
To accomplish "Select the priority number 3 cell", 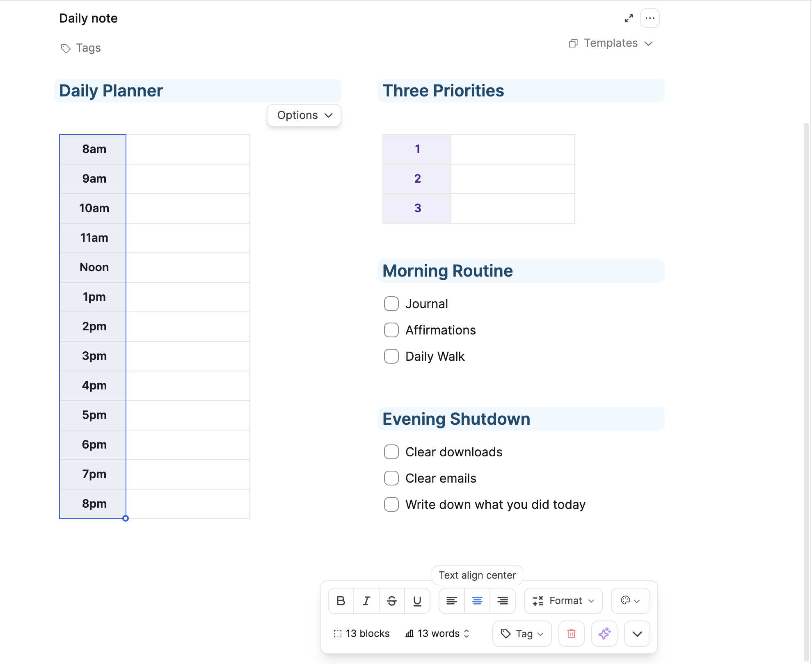I will [417, 208].
